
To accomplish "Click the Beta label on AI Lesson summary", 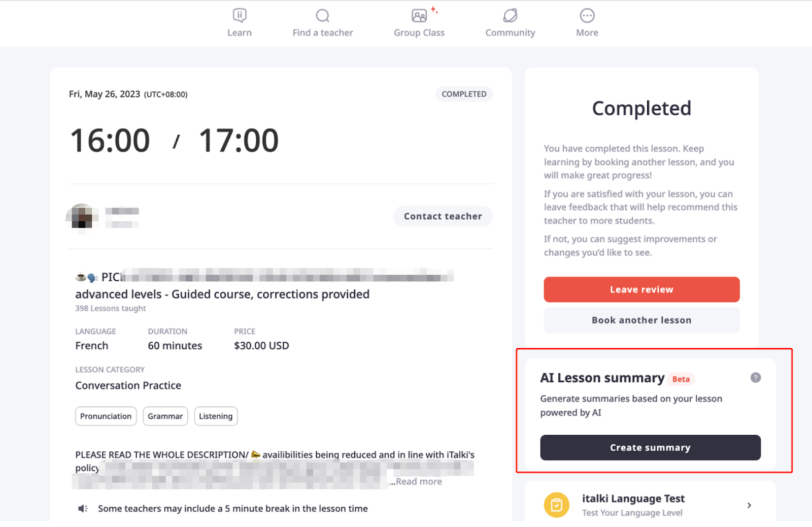I will 681,379.
